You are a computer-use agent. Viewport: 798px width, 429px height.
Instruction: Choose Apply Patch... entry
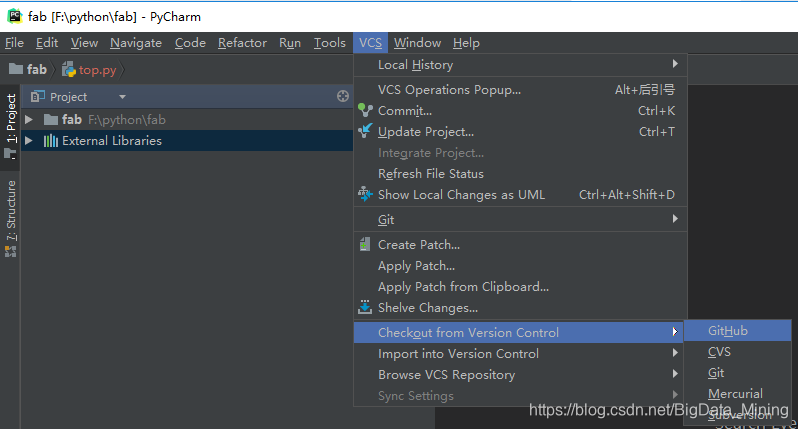520,266
